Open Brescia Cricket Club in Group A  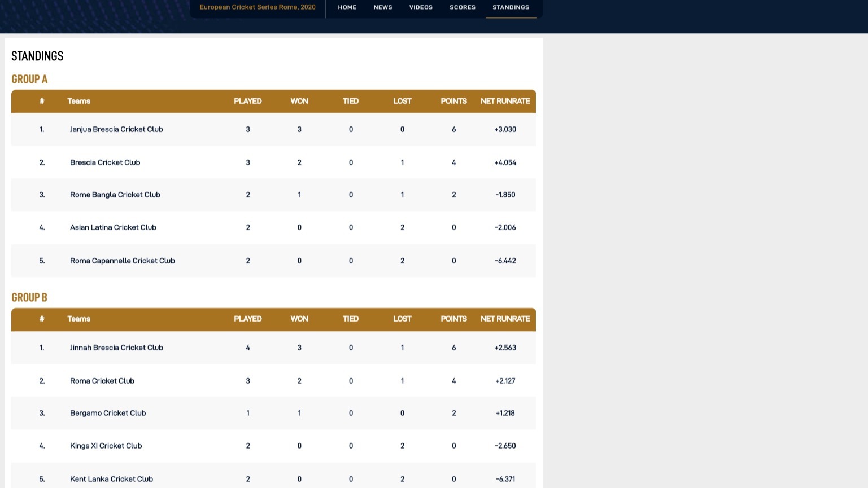[x=105, y=162]
